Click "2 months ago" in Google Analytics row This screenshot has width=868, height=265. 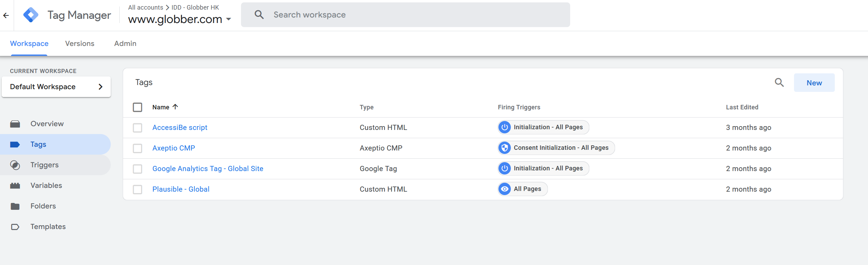tap(748, 169)
